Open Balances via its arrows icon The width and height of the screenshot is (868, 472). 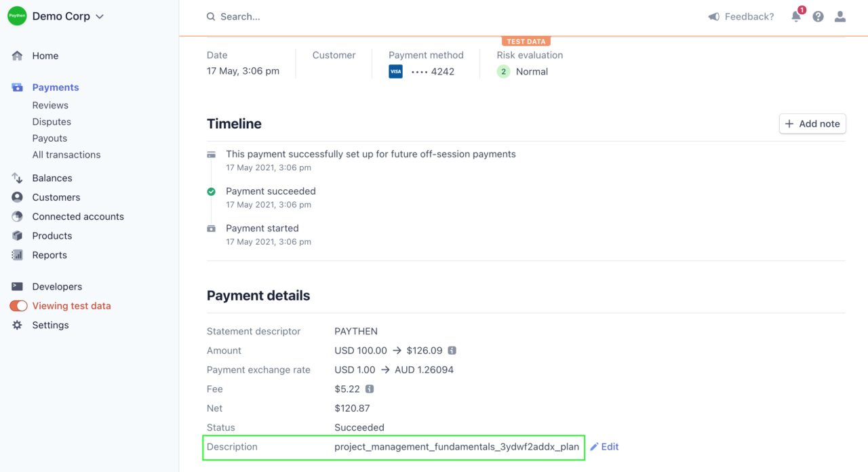(17, 178)
